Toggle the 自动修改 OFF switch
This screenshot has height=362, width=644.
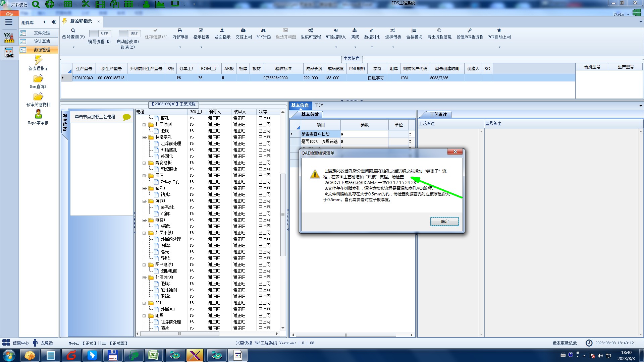(x=129, y=33)
